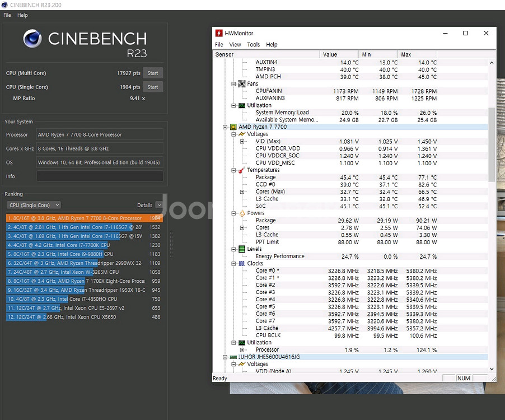Click the Utilization icon below CPU BCLK

[x=241, y=342]
